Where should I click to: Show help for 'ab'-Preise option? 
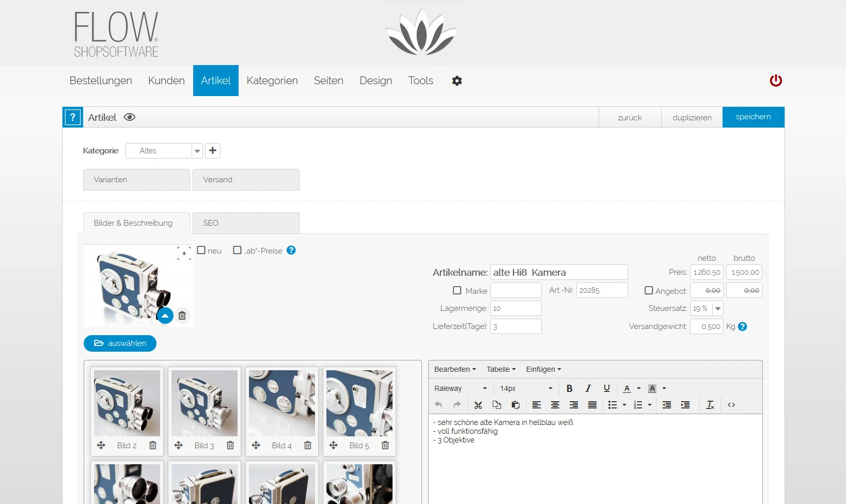click(291, 250)
